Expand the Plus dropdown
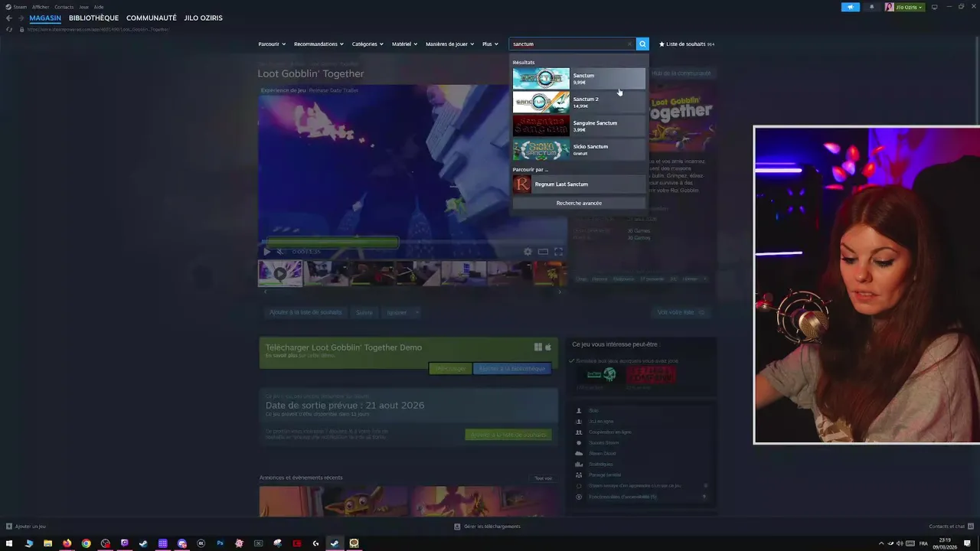Screen dimensions: 980x551 (490, 44)
